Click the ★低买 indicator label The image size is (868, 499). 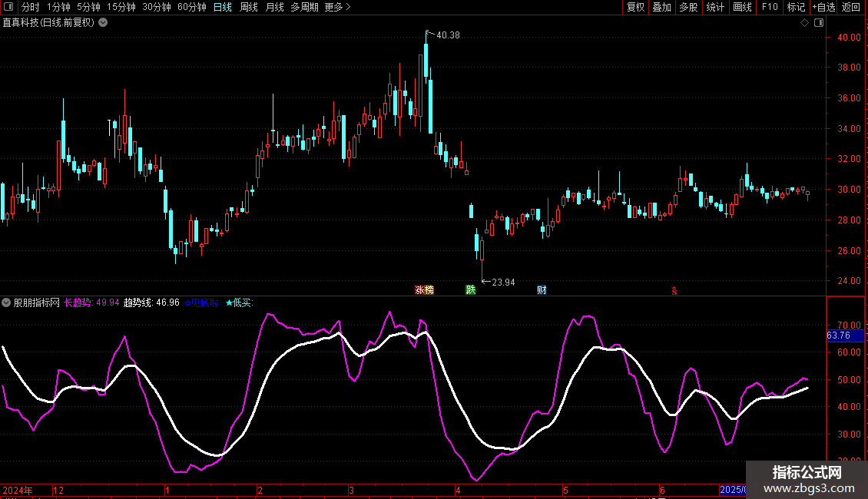[239, 302]
